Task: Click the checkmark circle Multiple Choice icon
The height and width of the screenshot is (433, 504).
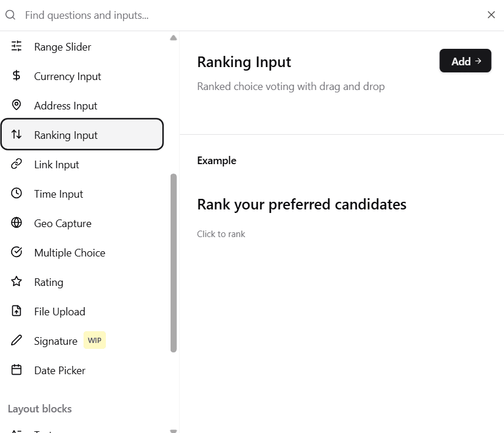Action: (x=16, y=252)
